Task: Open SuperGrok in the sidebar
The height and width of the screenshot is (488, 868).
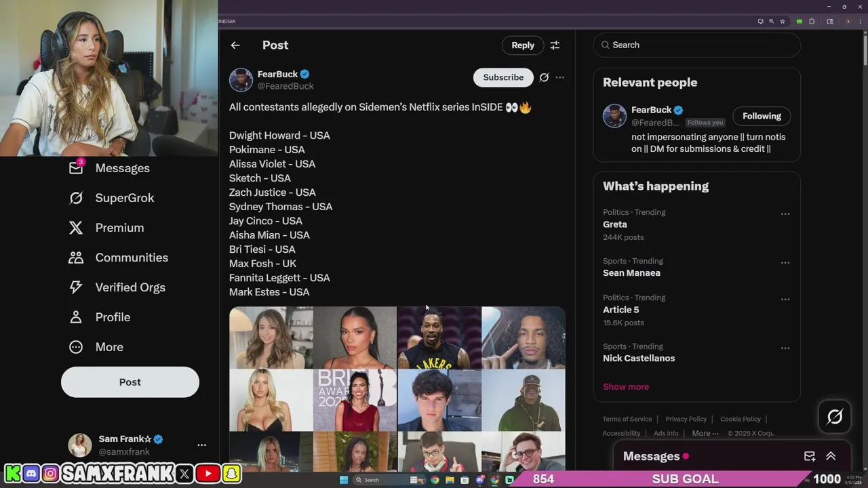Action: (x=112, y=198)
